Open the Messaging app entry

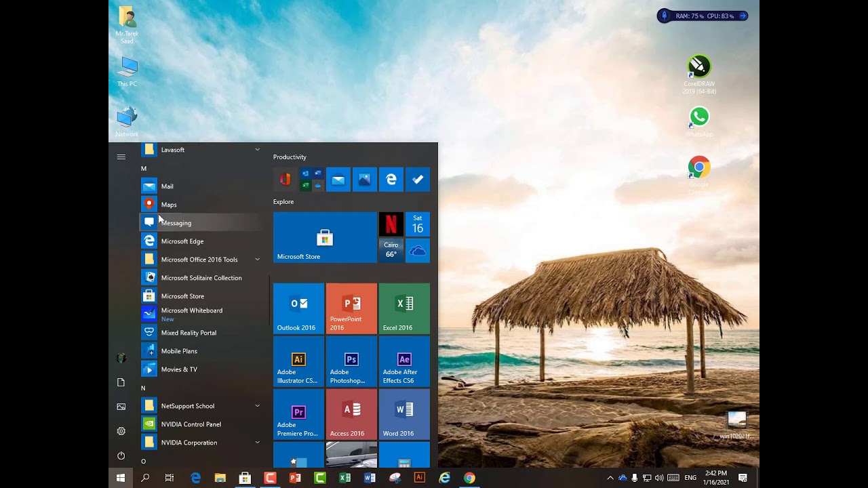coord(200,223)
